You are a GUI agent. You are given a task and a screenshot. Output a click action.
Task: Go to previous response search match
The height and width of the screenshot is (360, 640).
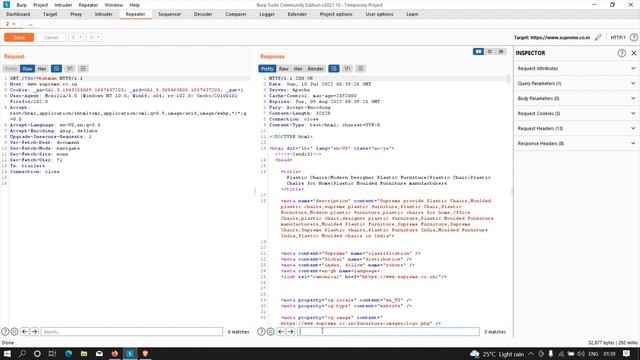coord(281,332)
